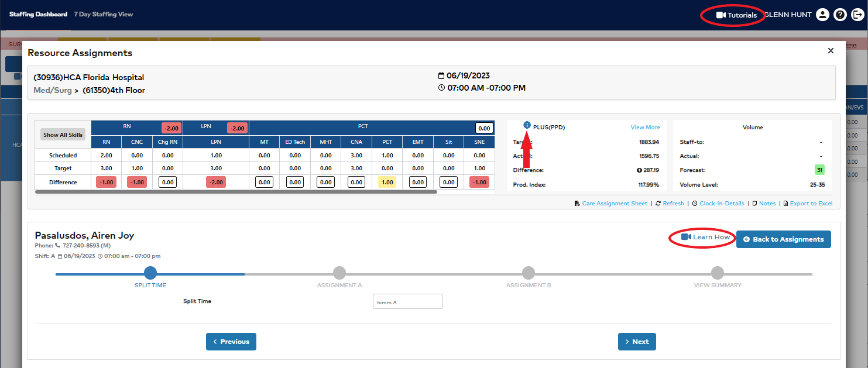Screen dimensions: 868x368
Task: Open Clock-In-Details
Action: pyautogui.click(x=721, y=204)
